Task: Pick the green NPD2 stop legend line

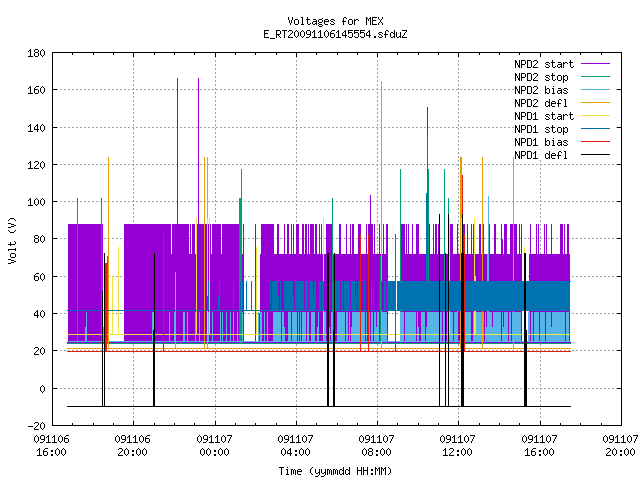Action: coord(595,76)
